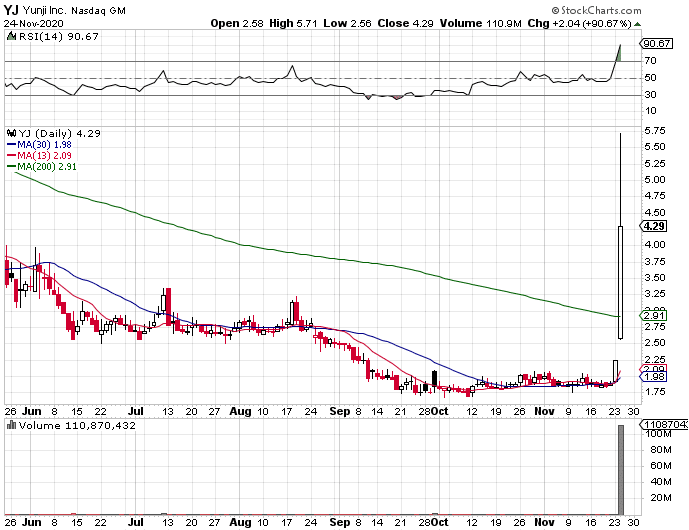The height and width of the screenshot is (530, 689).
Task: Click the Open 2.58 value
Action: pyautogui.click(x=237, y=23)
